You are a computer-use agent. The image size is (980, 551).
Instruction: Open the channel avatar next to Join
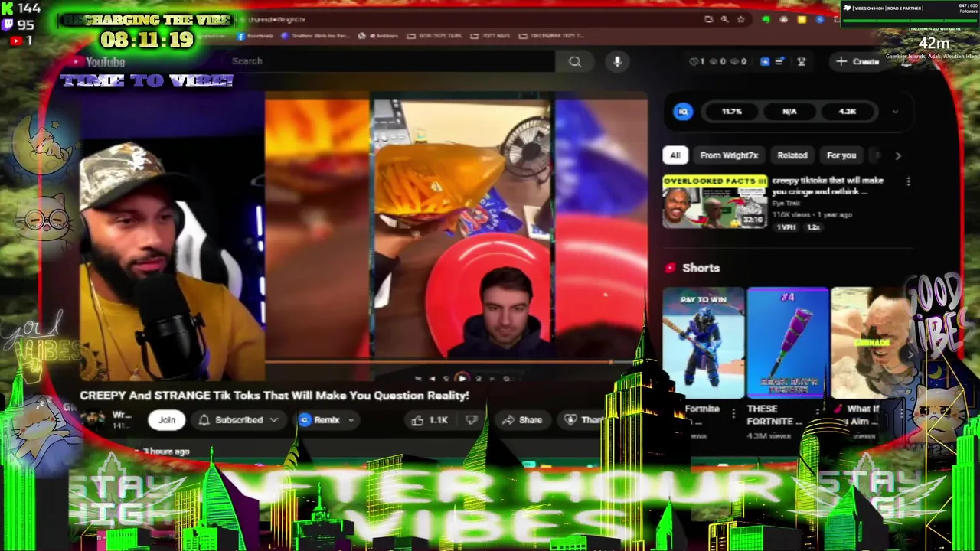(93, 419)
